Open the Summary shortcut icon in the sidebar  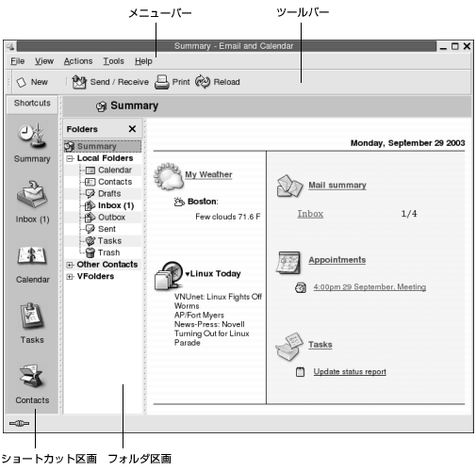(32, 136)
